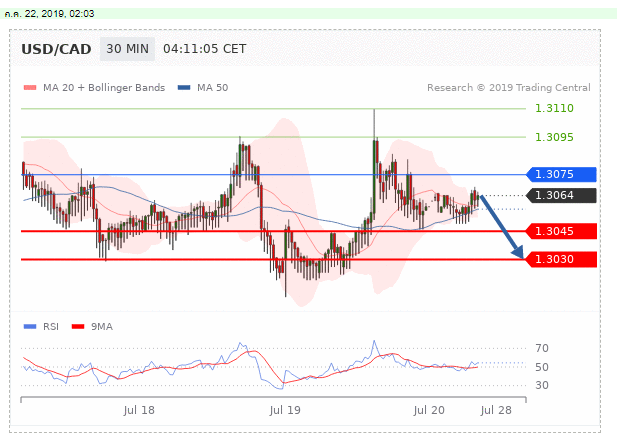Click the MA 50 blue legend swatch
This screenshot has width=617, height=442.
(x=184, y=87)
